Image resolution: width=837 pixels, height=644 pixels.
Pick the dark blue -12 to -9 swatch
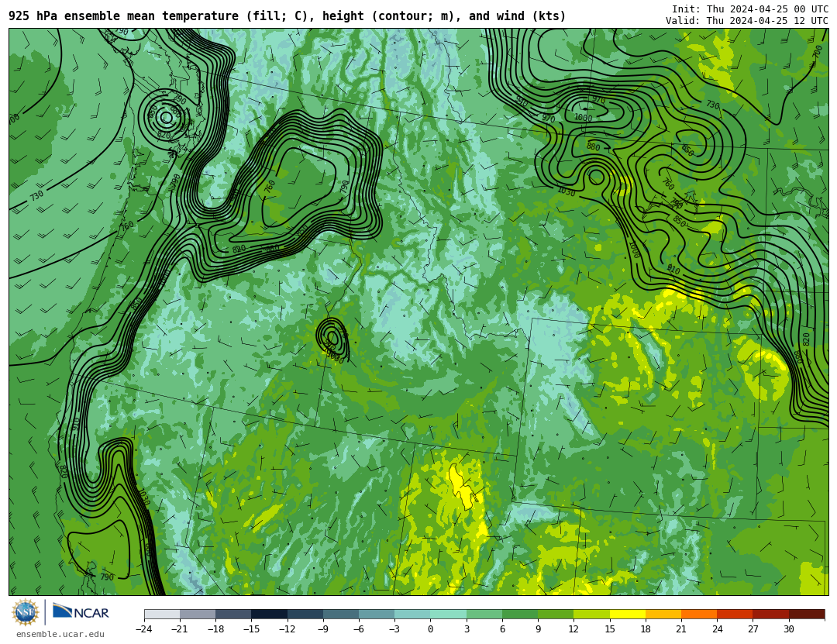[x=305, y=614]
